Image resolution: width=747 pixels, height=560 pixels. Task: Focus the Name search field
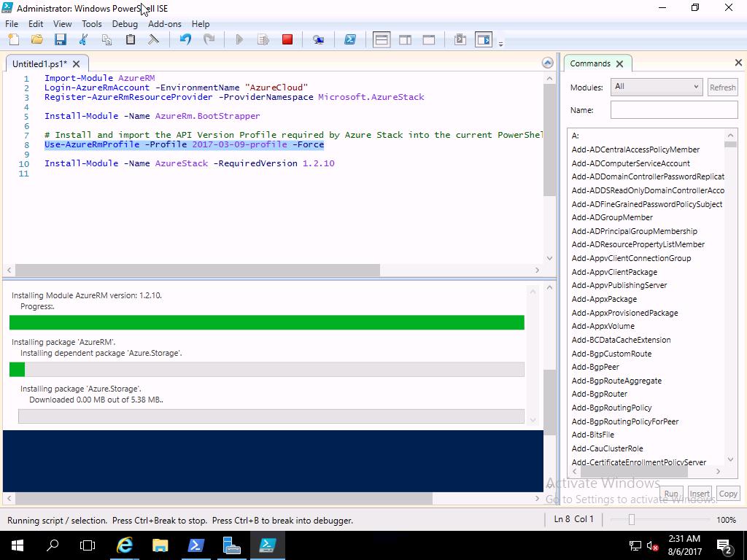[674, 110]
